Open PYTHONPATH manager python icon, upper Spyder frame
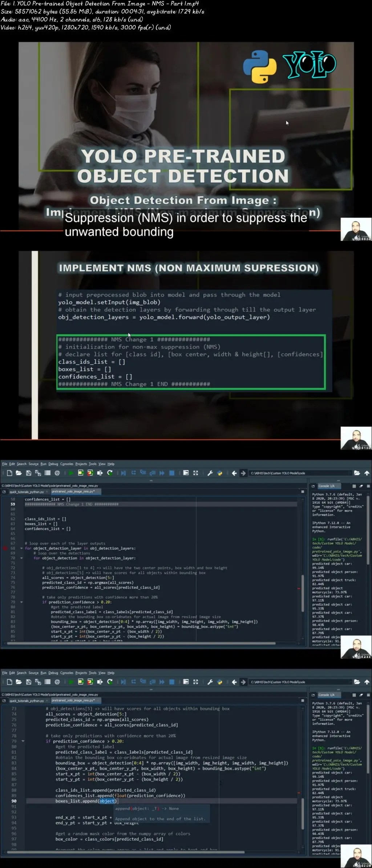Image resolution: width=372 pixels, height=868 pixels. click(220, 473)
